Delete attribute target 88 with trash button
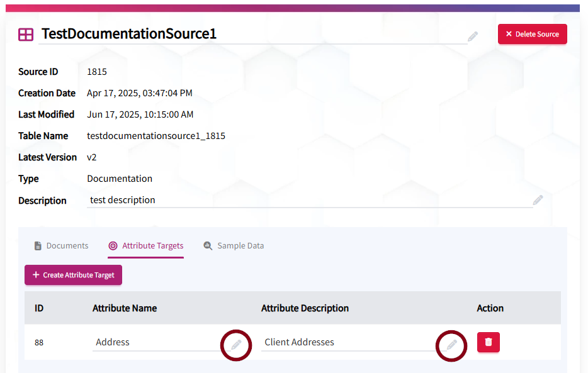Screen dimensions: 588x373 [x=489, y=342]
